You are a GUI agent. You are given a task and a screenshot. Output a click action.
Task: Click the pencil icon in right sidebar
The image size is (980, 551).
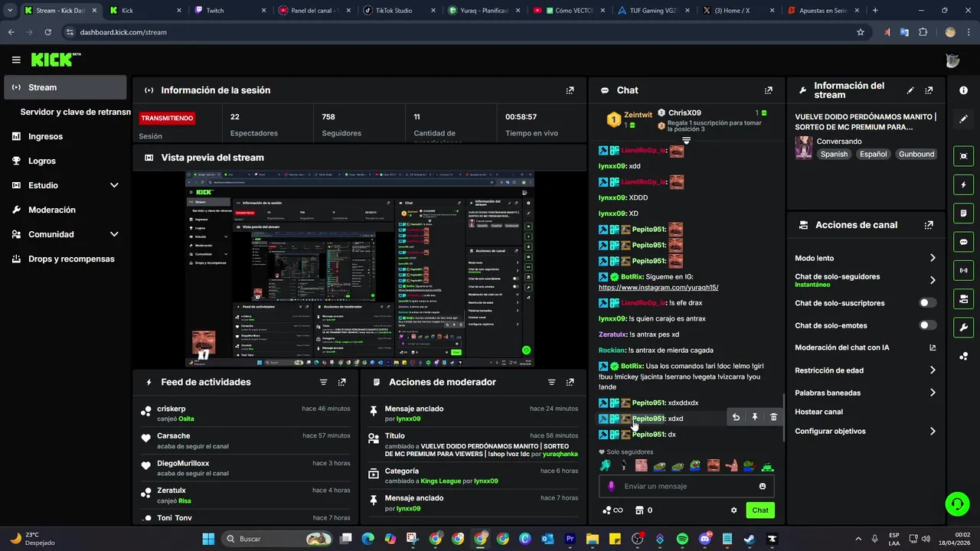[x=963, y=119]
